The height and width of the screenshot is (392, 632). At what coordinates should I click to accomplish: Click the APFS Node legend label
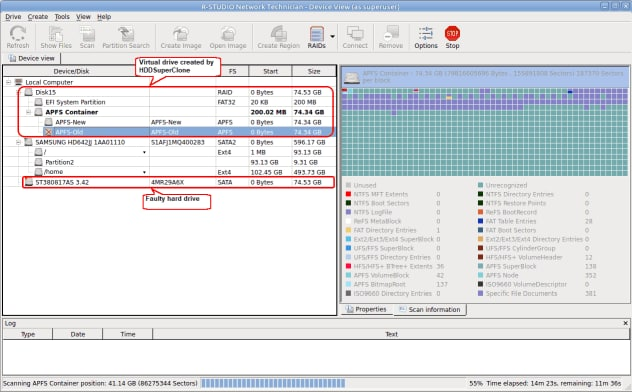(x=502, y=275)
